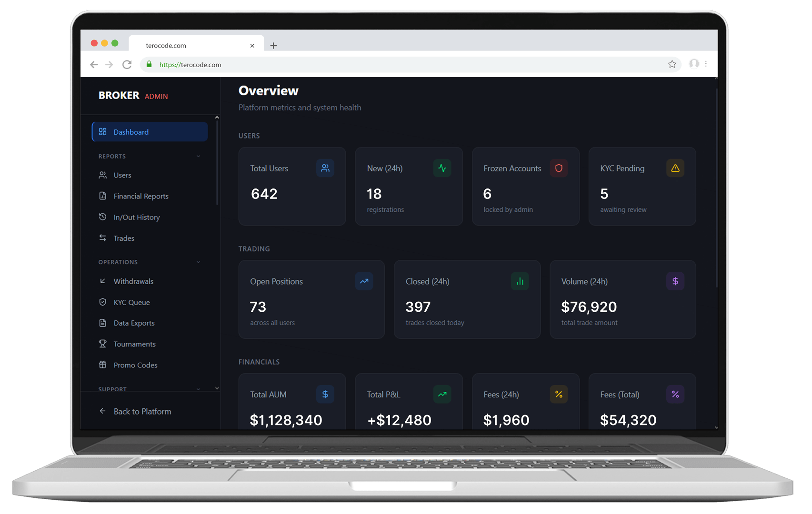This screenshot has height=514, width=812.
Task: Expand the Support sidebar section
Action: tap(199, 389)
